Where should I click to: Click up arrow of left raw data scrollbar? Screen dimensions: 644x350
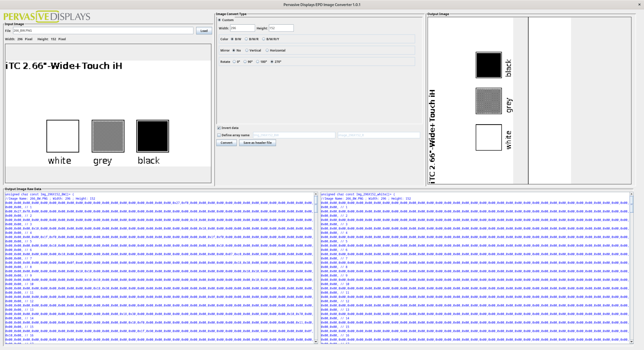click(x=316, y=194)
